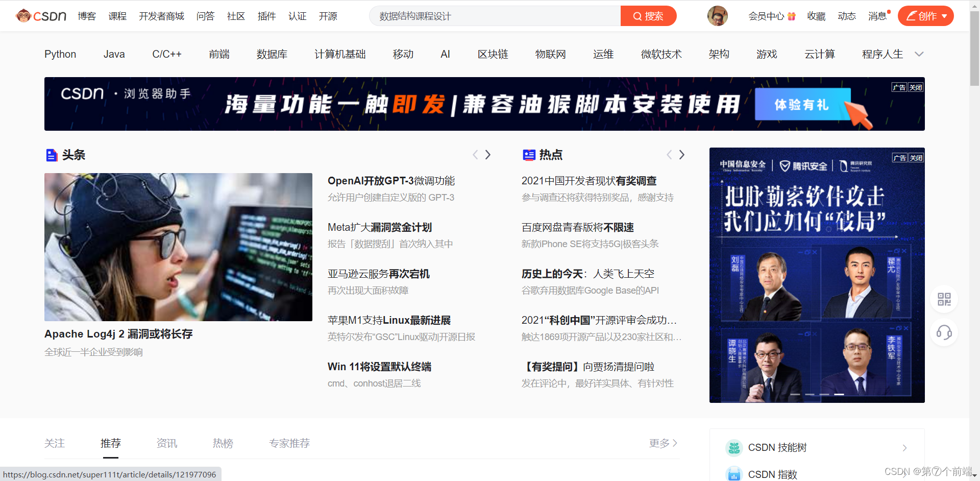Screen dimensions: 980x481
Task: Click the 头条 section document icon
Action: pos(52,155)
